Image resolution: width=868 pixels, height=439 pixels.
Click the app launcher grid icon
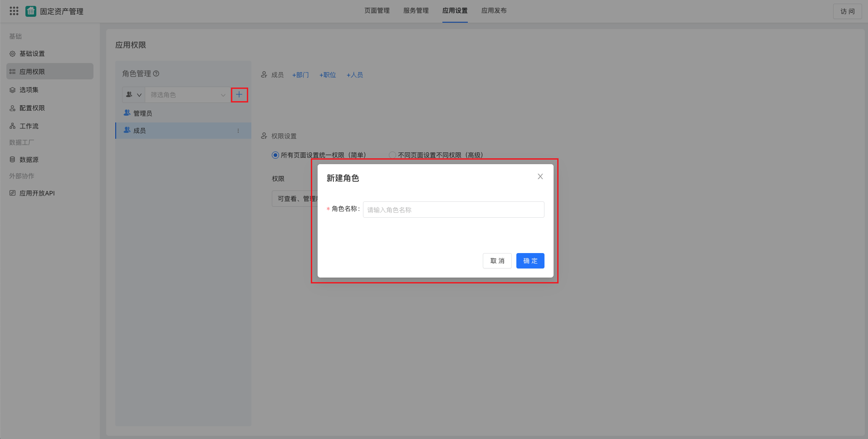[14, 11]
